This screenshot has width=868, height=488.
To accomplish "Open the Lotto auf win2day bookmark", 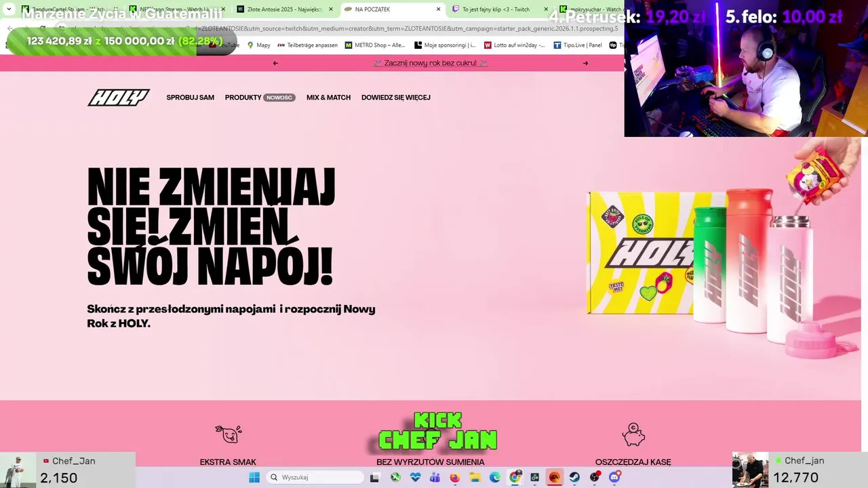I will pyautogui.click(x=514, y=45).
